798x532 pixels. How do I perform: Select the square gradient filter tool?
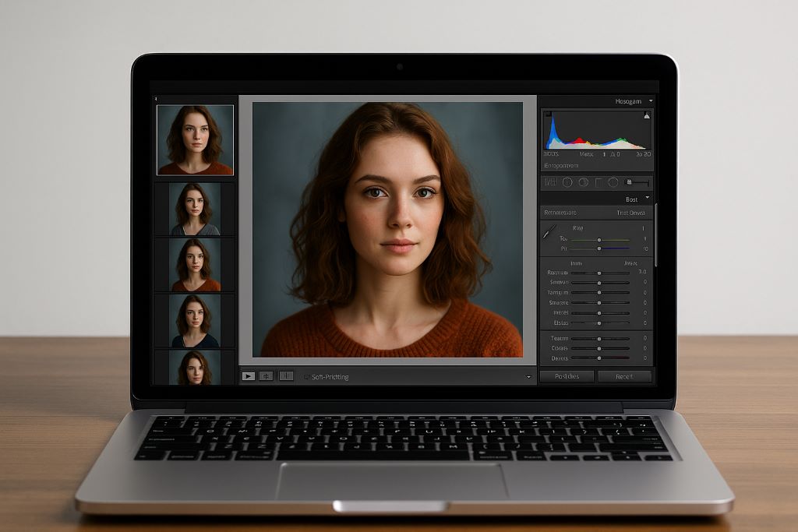pyautogui.click(x=598, y=182)
